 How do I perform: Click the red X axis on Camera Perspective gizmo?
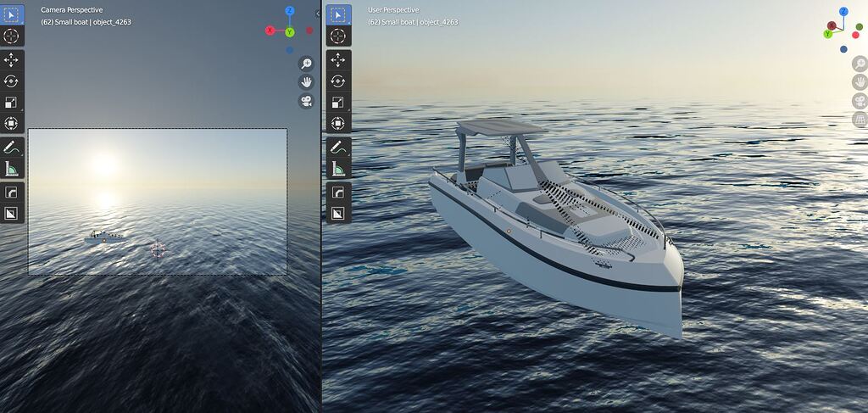pyautogui.click(x=270, y=31)
